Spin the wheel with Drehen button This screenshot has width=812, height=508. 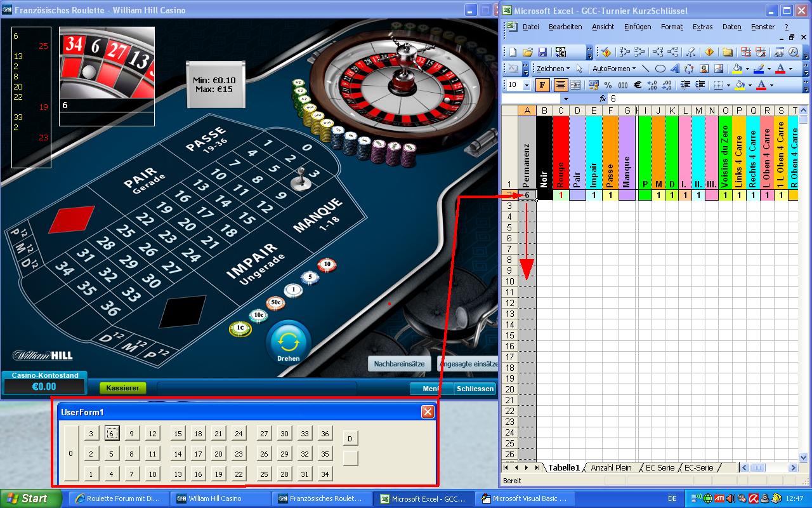pos(289,344)
